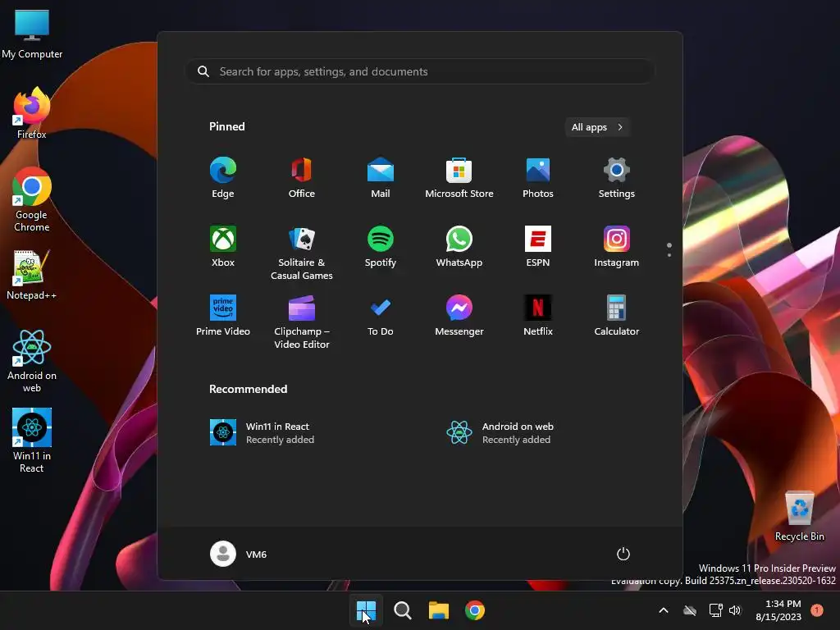This screenshot has height=630, width=840.
Task: Select My Computer desktop icon
Action: pos(32,34)
